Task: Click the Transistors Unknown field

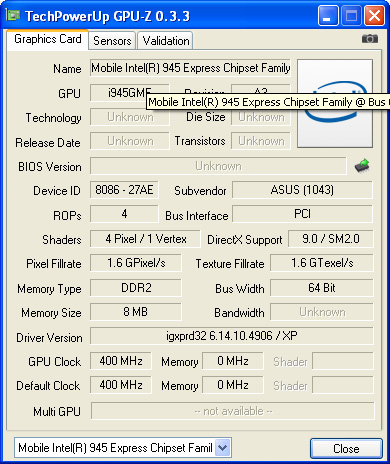Action: [261, 141]
